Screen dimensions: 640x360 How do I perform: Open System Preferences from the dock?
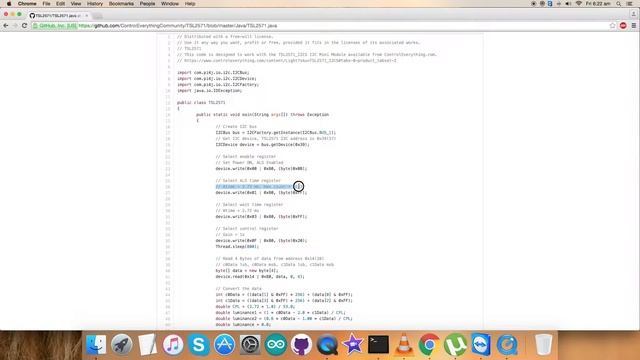click(250, 344)
